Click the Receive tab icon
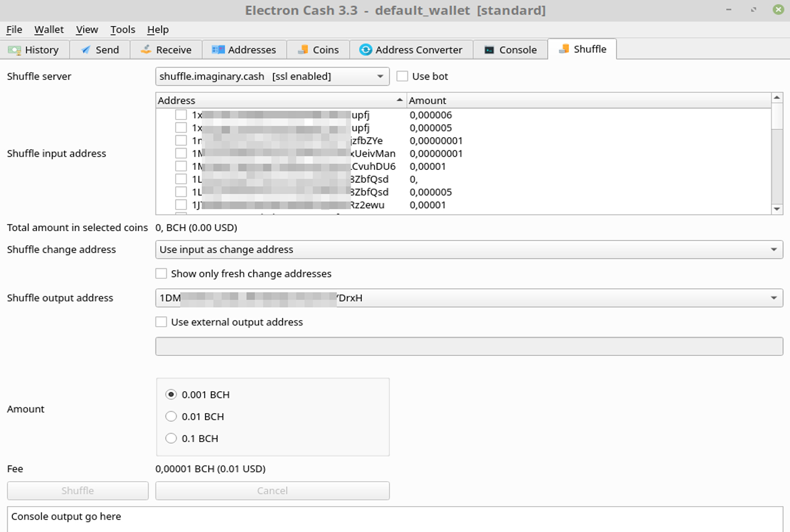Viewport: 790px width, 532px height. pyautogui.click(x=146, y=49)
